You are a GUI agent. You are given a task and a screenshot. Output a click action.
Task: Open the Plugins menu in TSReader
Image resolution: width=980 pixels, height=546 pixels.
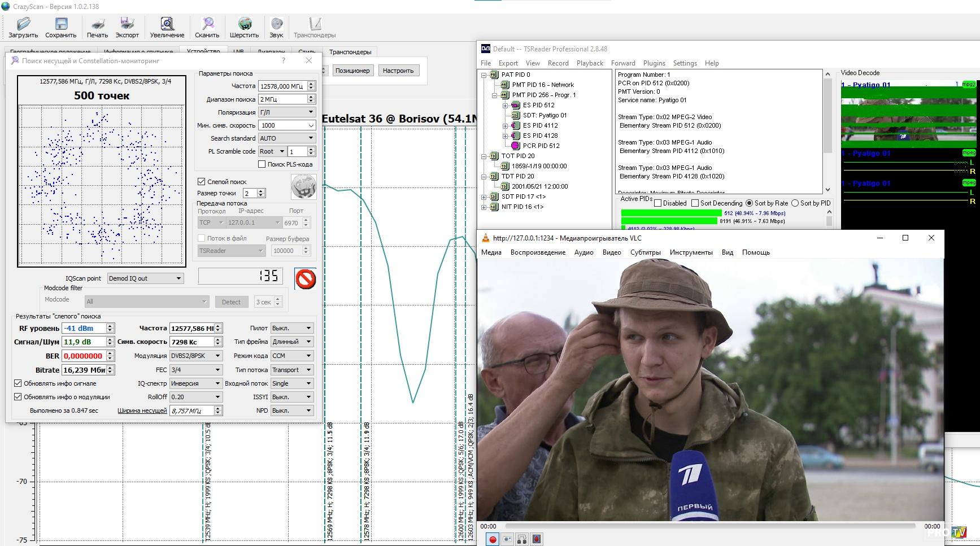[654, 63]
